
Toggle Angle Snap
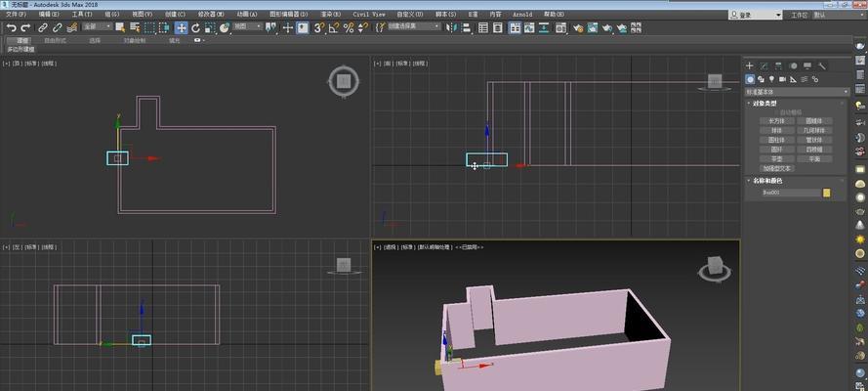(x=334, y=27)
